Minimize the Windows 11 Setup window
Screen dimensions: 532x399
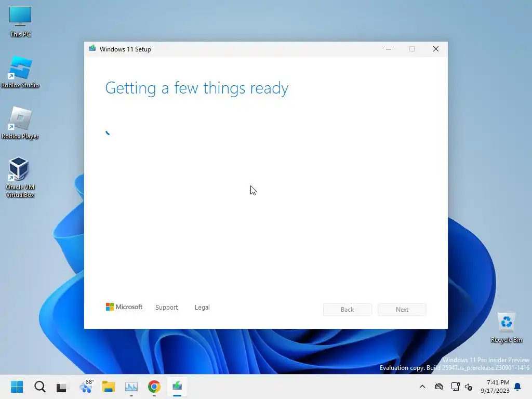[x=389, y=49]
